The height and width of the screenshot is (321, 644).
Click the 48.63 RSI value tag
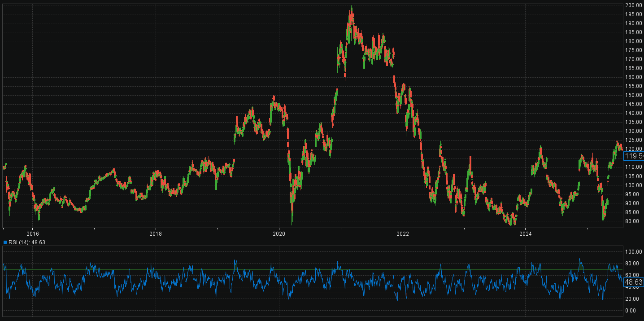(x=634, y=282)
